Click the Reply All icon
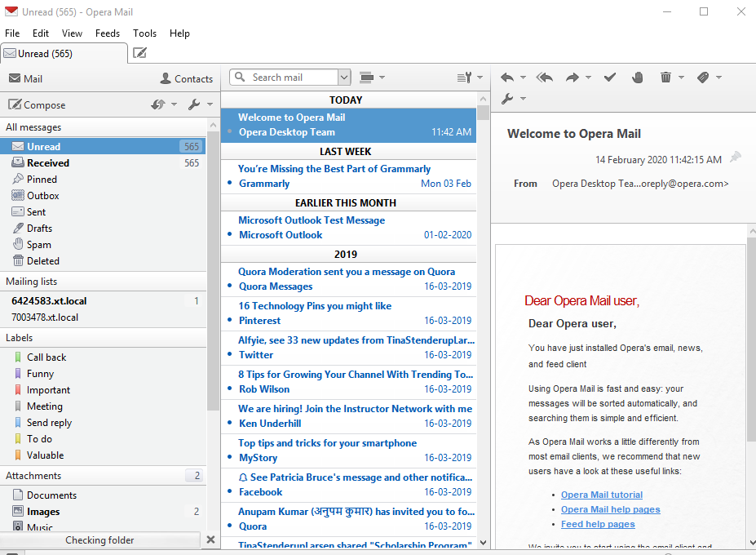 tap(544, 78)
